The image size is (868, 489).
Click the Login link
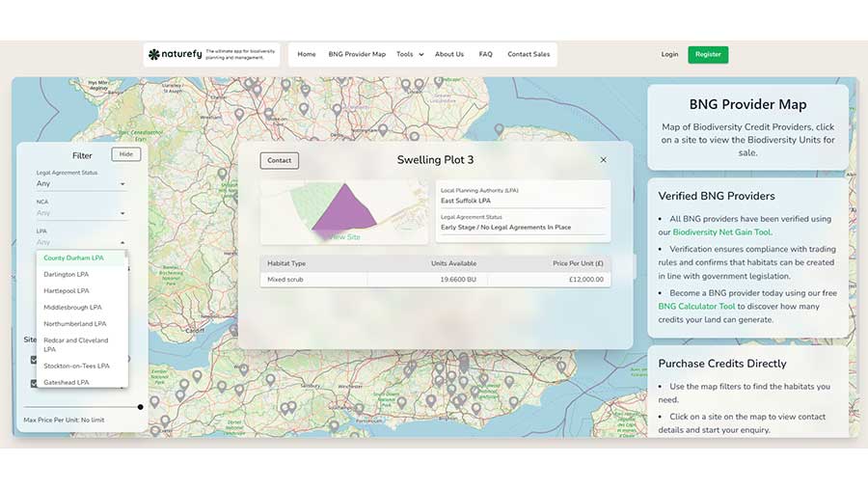pos(669,54)
